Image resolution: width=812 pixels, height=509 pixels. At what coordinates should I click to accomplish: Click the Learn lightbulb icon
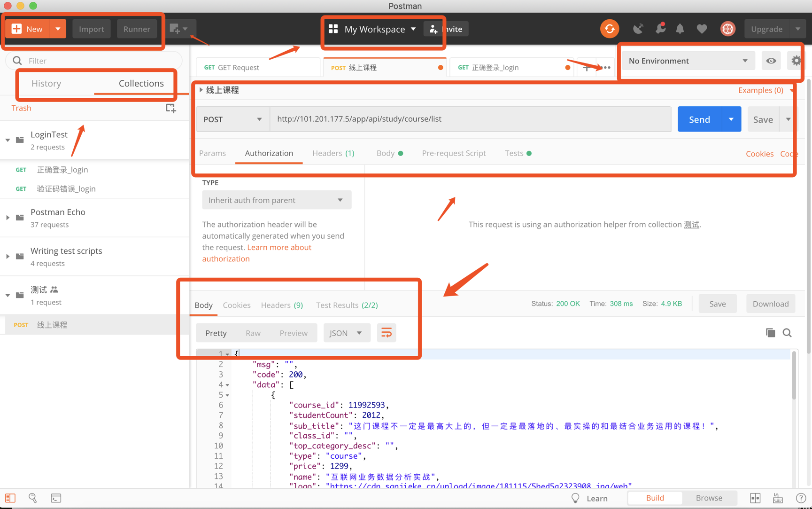click(x=575, y=498)
